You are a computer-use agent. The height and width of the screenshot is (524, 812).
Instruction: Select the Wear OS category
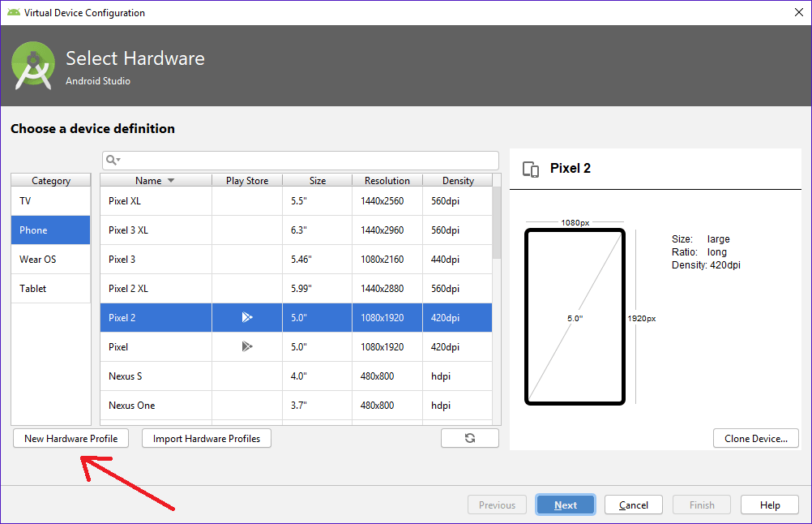[51, 259]
